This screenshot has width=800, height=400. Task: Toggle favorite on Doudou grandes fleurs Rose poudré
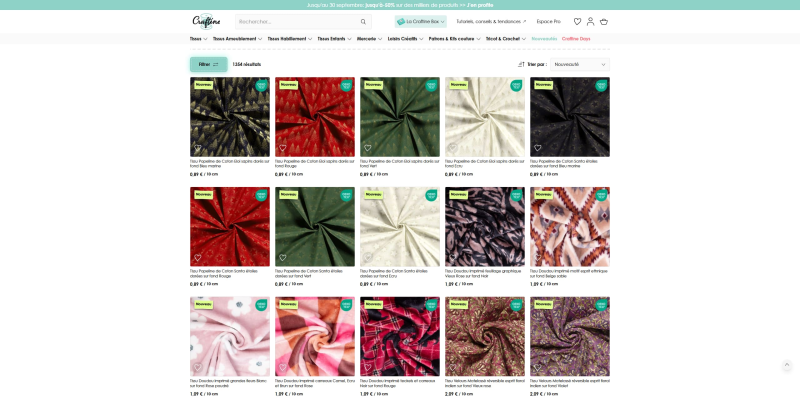tap(198, 367)
